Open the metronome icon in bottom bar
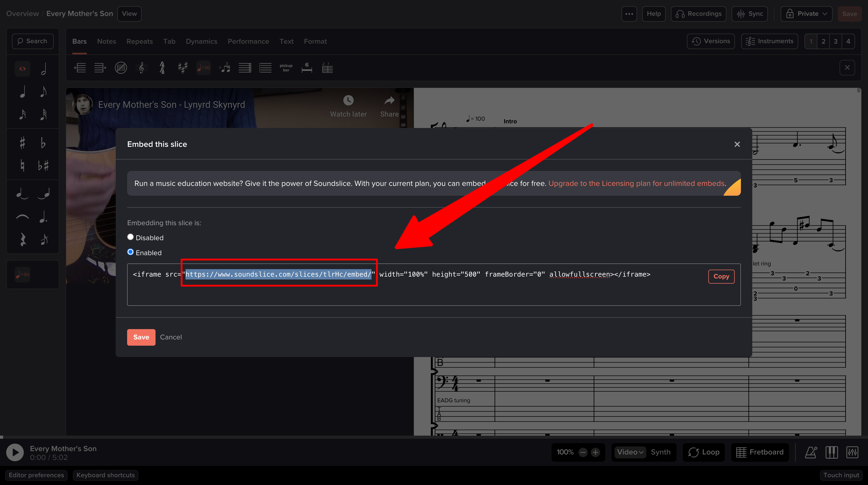This screenshot has width=868, height=485. [811, 452]
